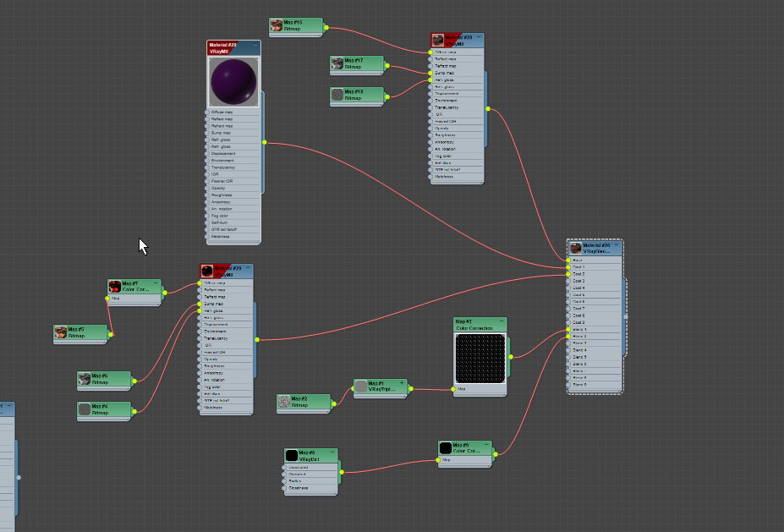Image resolution: width=784 pixels, height=532 pixels.
Task: Click the output socket of Material #28
Action: 488,108
